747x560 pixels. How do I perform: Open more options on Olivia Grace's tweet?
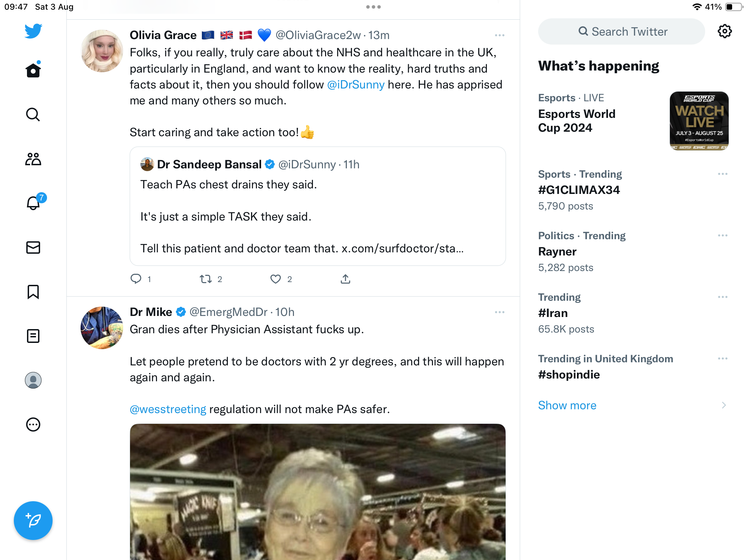pos(500,35)
